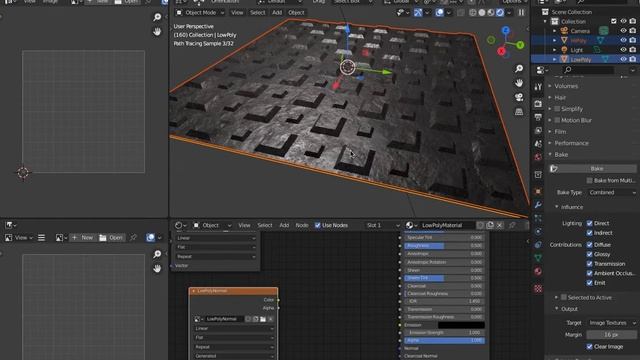This screenshot has height=360, width=640.
Task: Click New image in lower image editor
Action: coord(83,238)
